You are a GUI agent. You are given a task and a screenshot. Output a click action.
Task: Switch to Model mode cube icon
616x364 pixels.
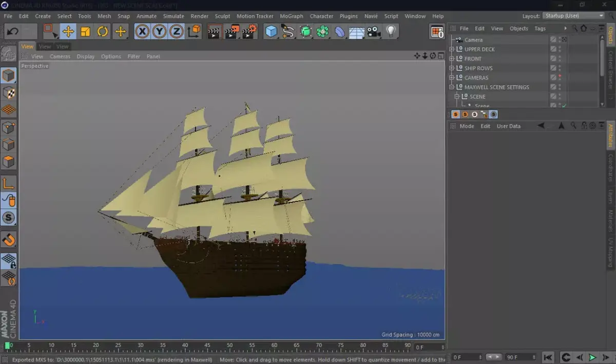point(8,75)
